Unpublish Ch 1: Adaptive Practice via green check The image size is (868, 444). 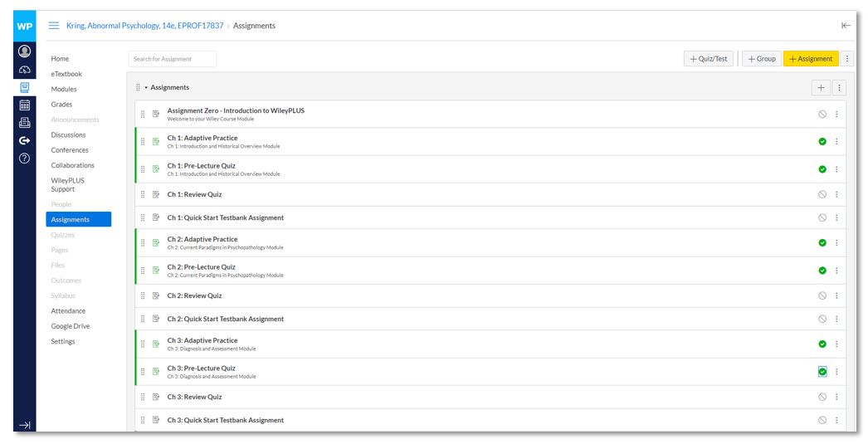822,142
